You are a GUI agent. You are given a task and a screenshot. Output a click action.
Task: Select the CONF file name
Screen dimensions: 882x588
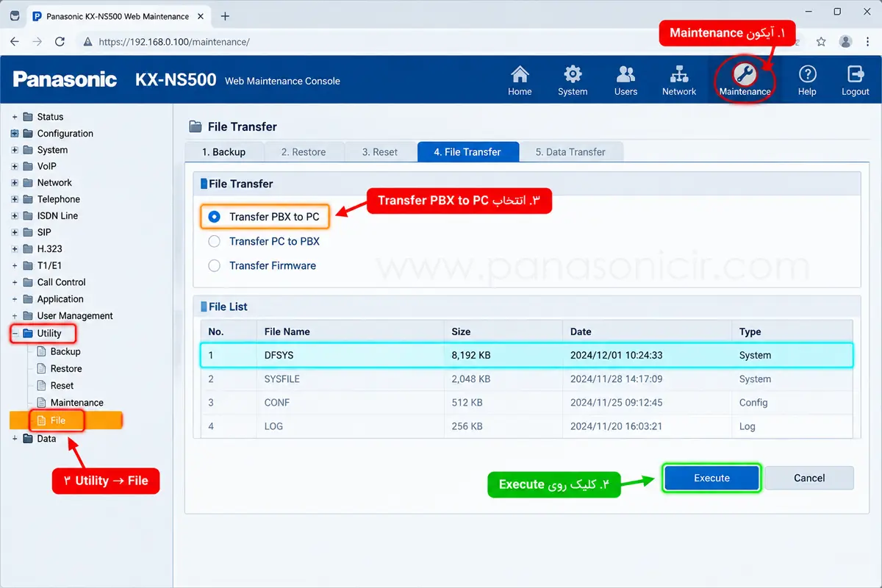pos(277,403)
